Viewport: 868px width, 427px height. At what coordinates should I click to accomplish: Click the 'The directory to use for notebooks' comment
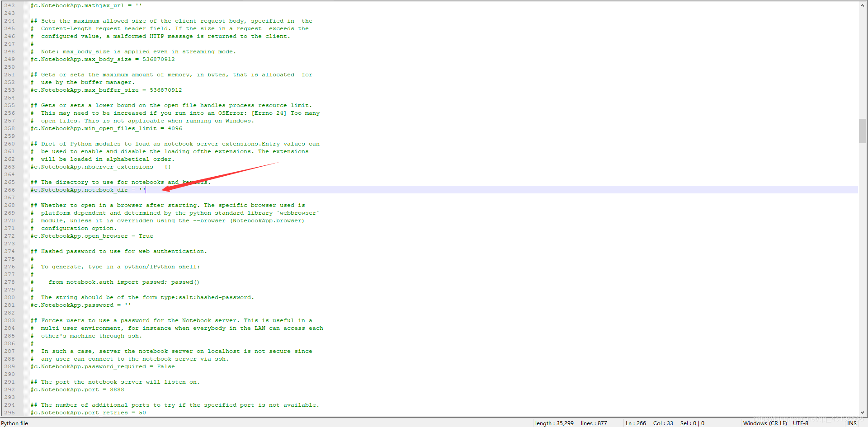[121, 182]
